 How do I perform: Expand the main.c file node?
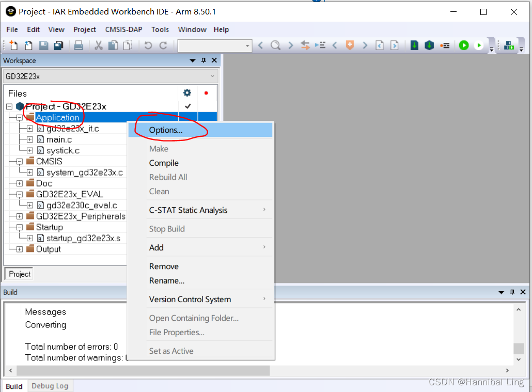(x=30, y=139)
